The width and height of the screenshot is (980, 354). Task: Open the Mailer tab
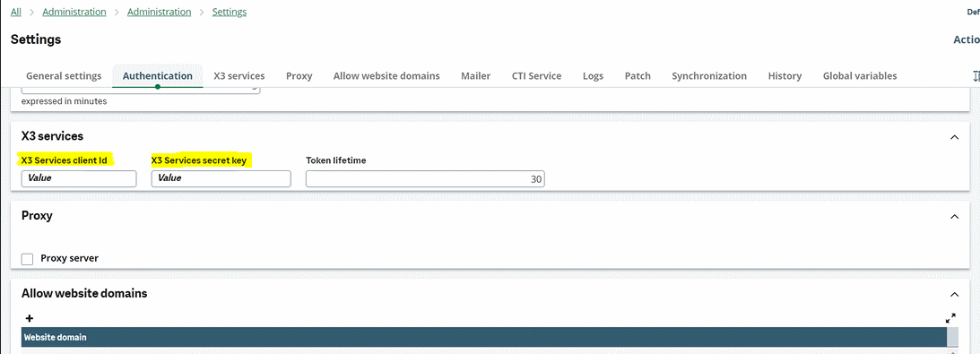click(475, 75)
